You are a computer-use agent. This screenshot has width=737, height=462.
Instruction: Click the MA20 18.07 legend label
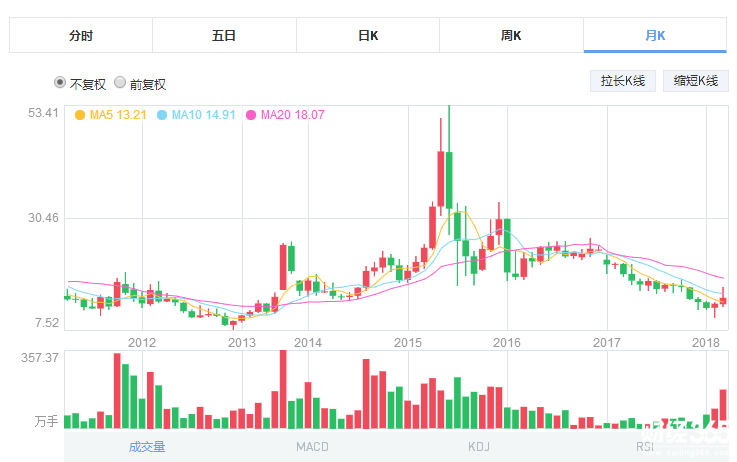click(x=292, y=115)
